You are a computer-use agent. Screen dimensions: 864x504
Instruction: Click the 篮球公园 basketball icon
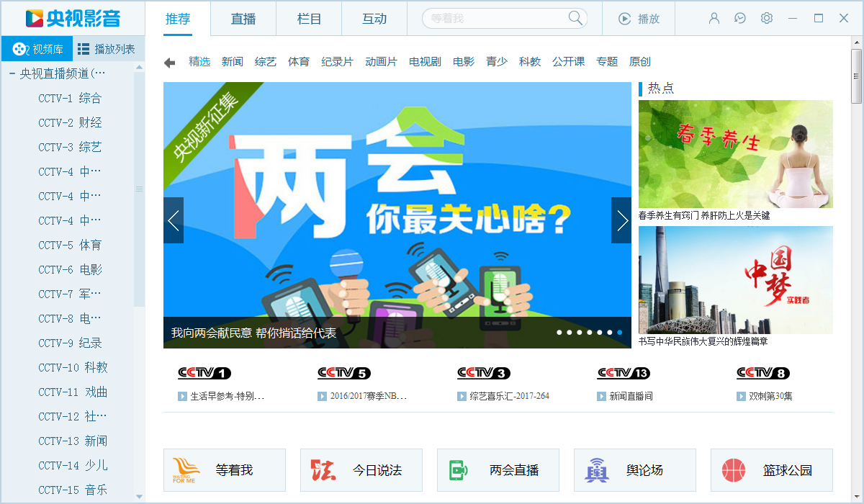[733, 470]
